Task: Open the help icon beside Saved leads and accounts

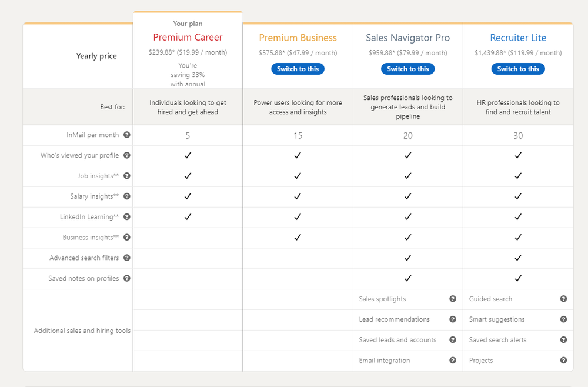Action: pyautogui.click(x=453, y=340)
